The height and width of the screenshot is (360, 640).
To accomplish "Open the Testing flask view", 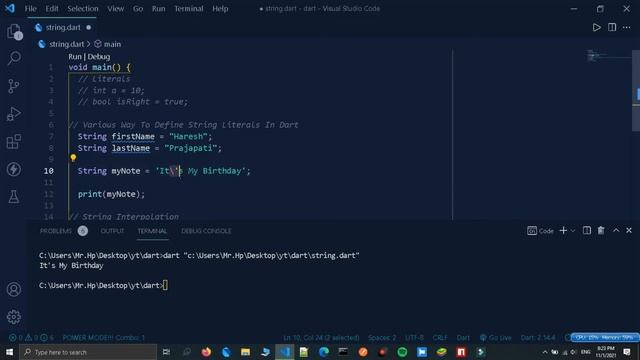I will pos(14,197).
